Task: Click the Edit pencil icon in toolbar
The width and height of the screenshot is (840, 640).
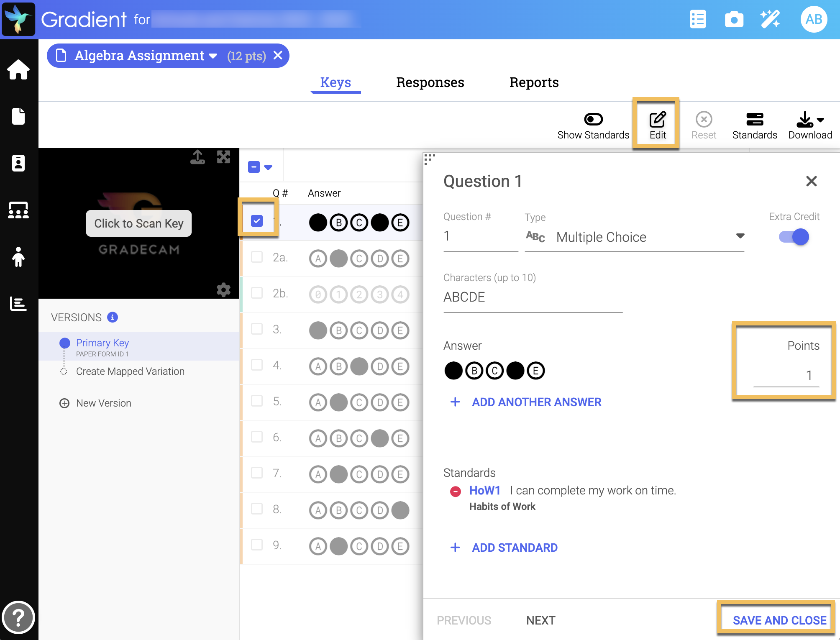Action: pos(657,120)
